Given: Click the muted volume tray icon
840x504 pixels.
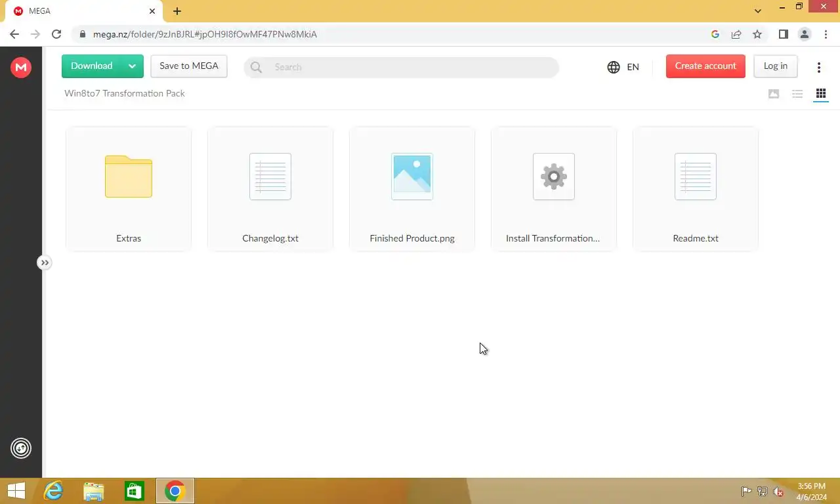Looking at the screenshot, I should 779,492.
